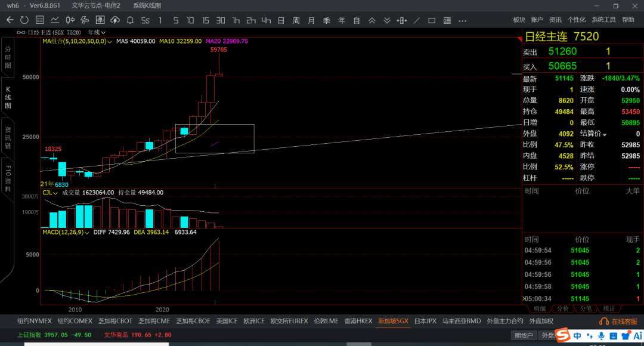Select the 香港HKEX exchange tab
The height and width of the screenshot is (346, 644).
coord(358,321)
